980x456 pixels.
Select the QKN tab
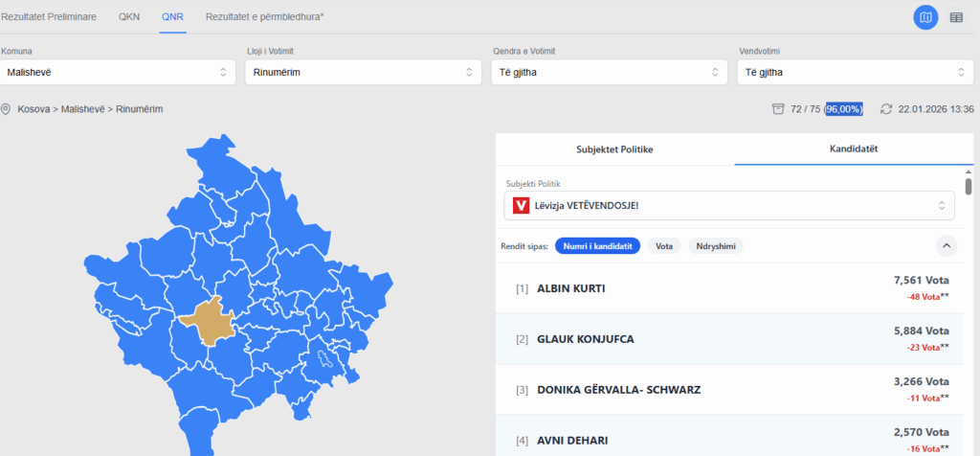tap(129, 17)
